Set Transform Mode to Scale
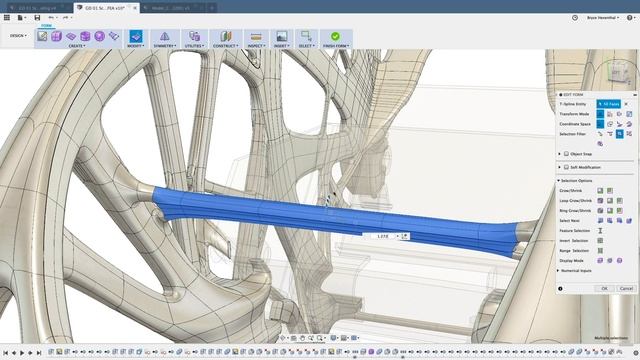Image resolution: width=640 pixels, height=360 pixels. point(629,114)
